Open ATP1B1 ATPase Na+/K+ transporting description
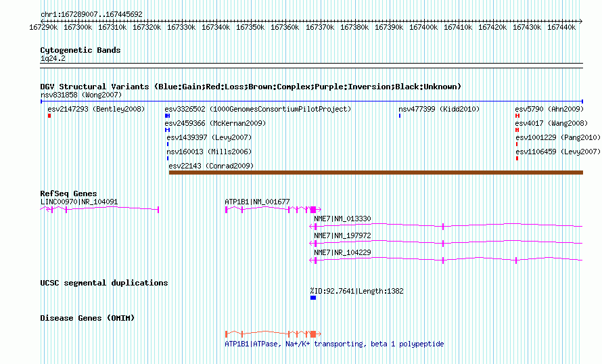602x364 pixels. (334, 344)
